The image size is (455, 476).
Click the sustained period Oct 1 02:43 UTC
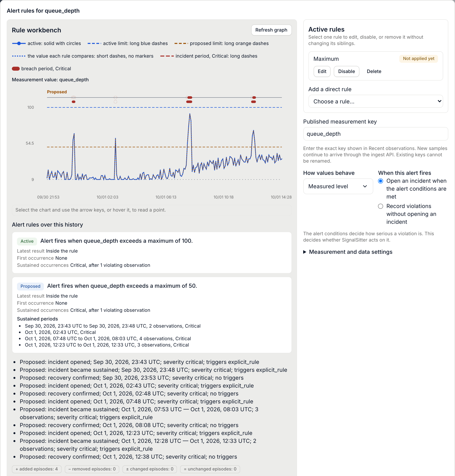click(x=60, y=332)
